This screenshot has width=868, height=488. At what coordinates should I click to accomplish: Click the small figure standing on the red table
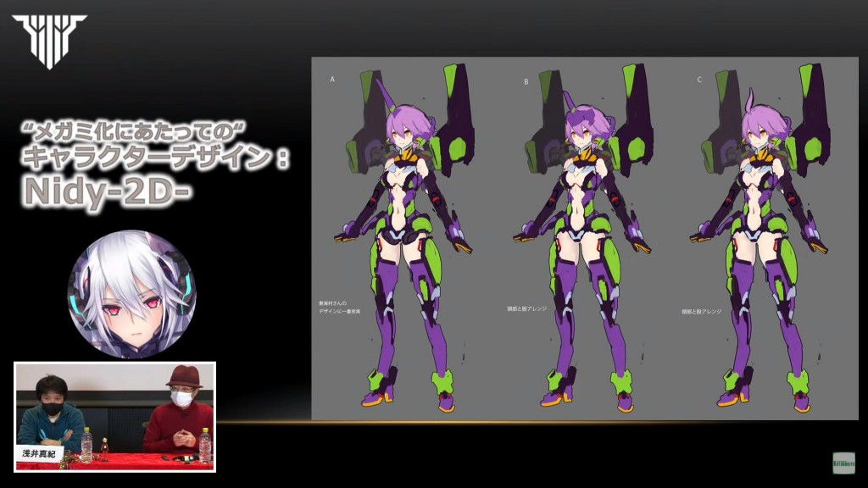(105, 446)
